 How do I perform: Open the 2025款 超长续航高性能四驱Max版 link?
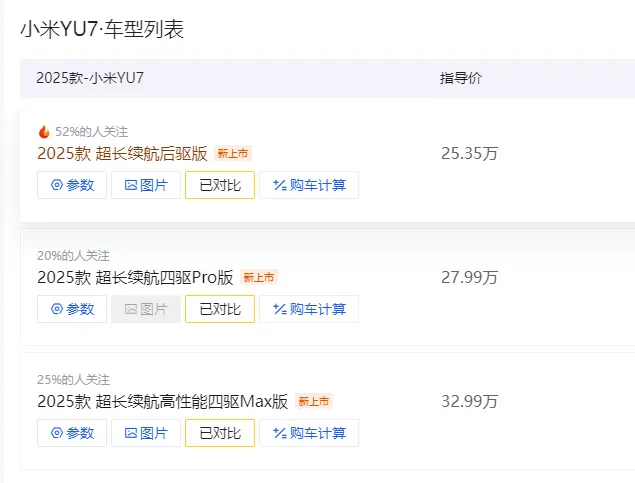162,402
